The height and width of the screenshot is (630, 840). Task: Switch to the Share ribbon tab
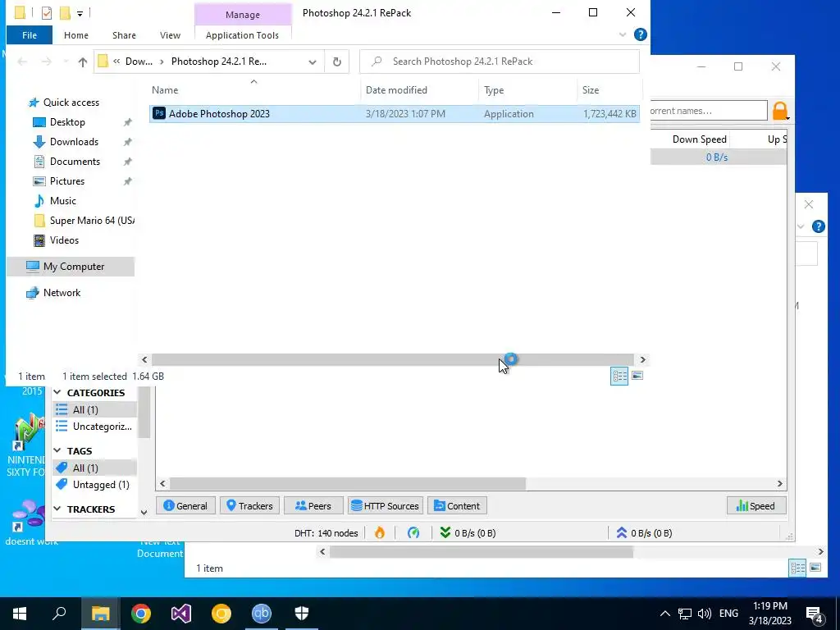125,35
